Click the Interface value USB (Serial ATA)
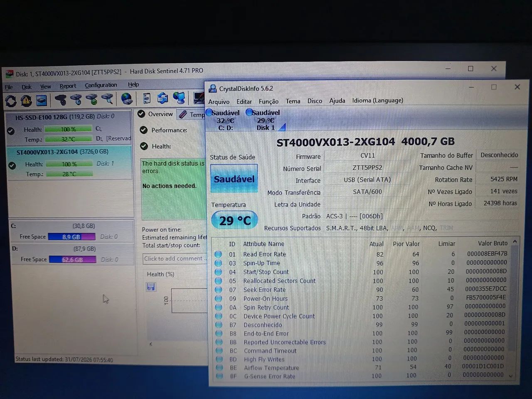The height and width of the screenshot is (399, 532). (x=367, y=180)
